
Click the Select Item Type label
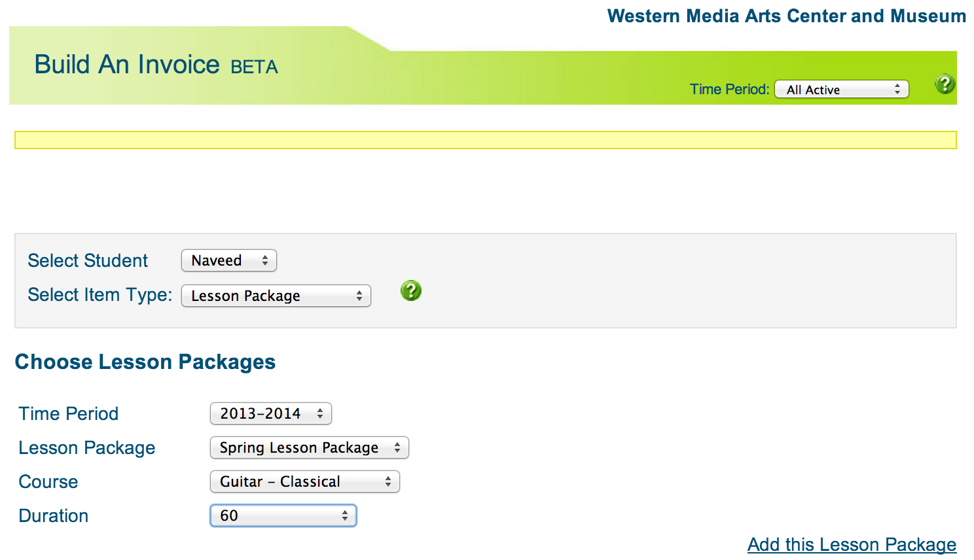[99, 294]
